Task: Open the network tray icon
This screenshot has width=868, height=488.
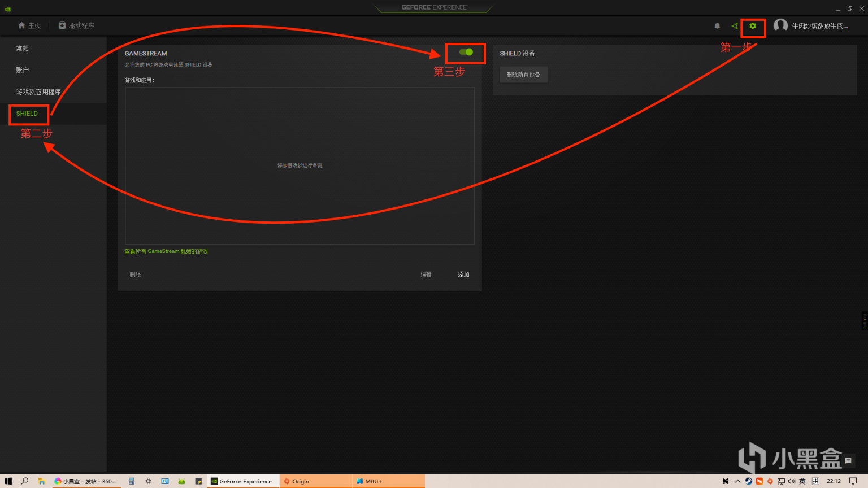Action: pyautogui.click(x=781, y=481)
